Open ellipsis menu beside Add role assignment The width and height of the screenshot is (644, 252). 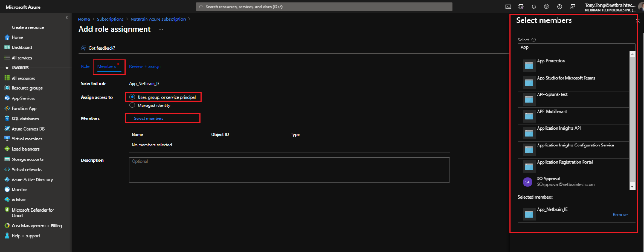coord(161,29)
